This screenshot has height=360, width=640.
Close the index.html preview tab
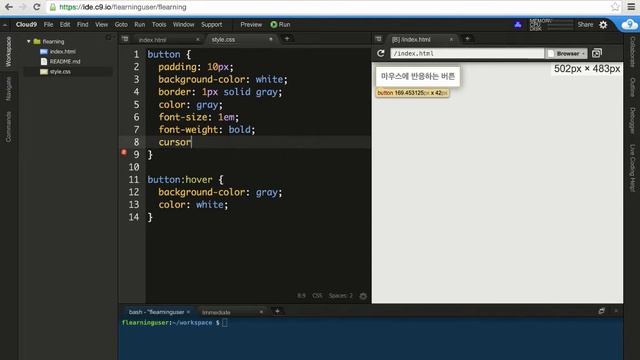coord(451,40)
